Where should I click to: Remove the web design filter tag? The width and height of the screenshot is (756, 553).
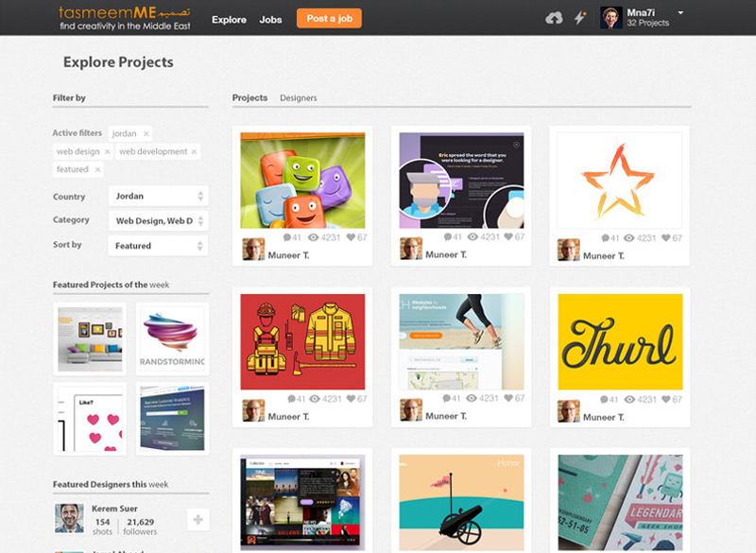(x=107, y=151)
